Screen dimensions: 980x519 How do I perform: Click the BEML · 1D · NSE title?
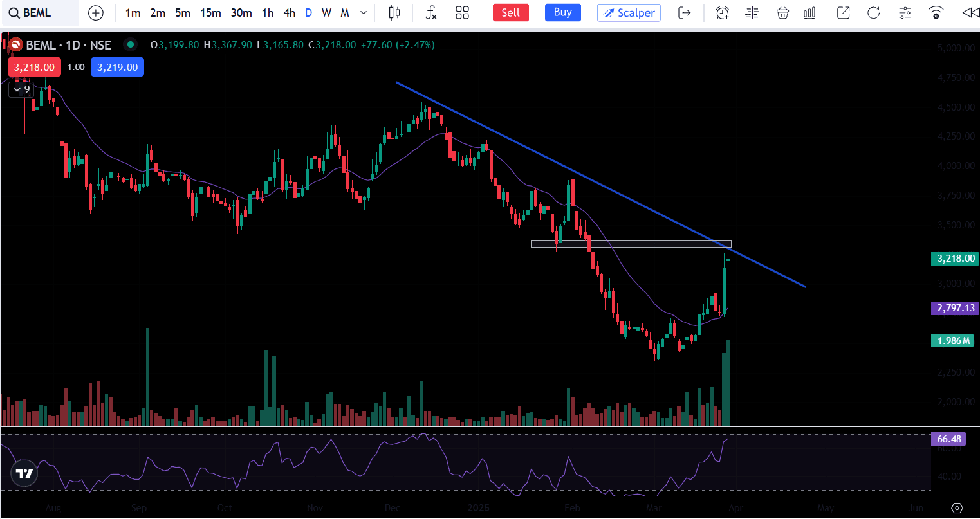[69, 45]
